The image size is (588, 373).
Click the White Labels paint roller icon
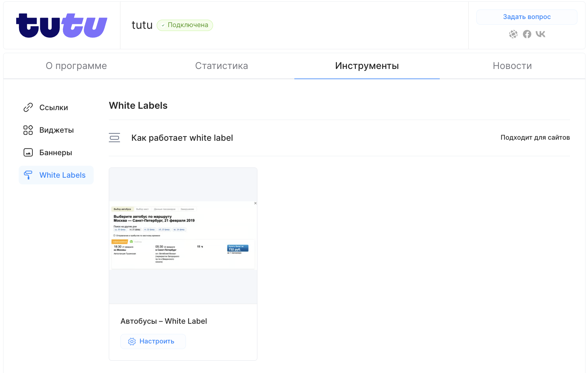[x=28, y=175]
